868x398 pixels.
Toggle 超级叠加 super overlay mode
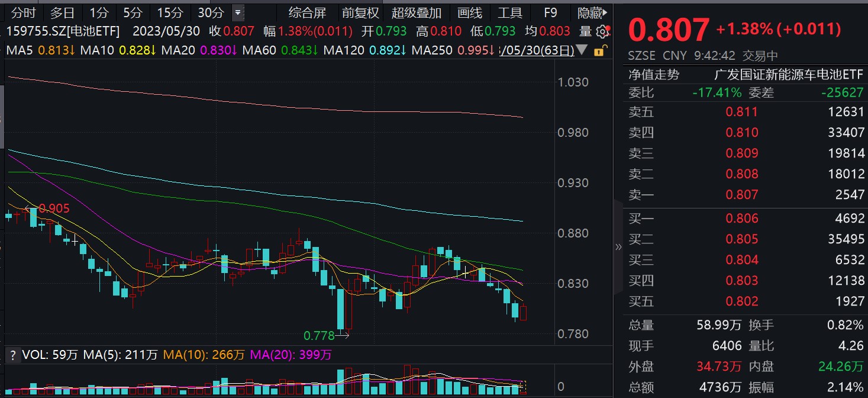tap(415, 12)
